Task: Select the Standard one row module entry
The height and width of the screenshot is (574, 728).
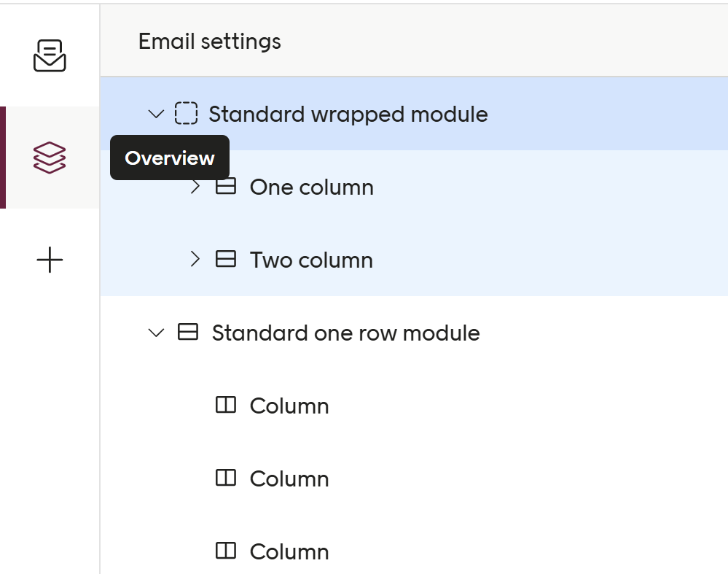Action: click(345, 332)
